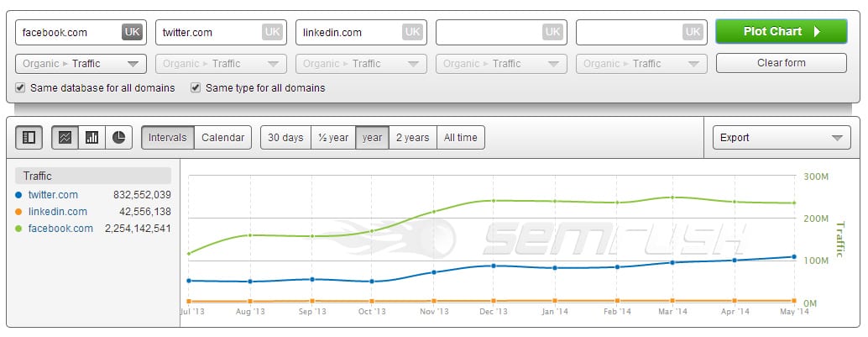Click the UK database badge beside facebook.com

(132, 32)
